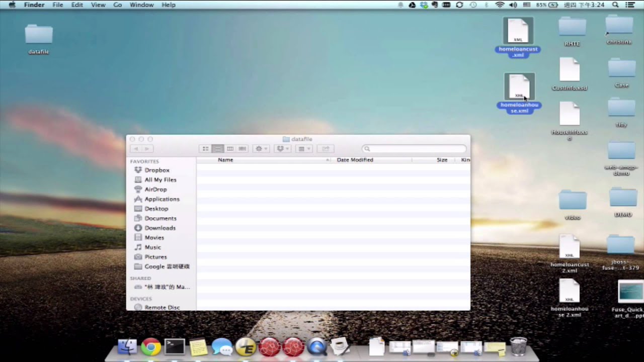Viewport: 644px width, 362px height.
Task: Select Dropbox in the Finder sidebar
Action: click(156, 170)
